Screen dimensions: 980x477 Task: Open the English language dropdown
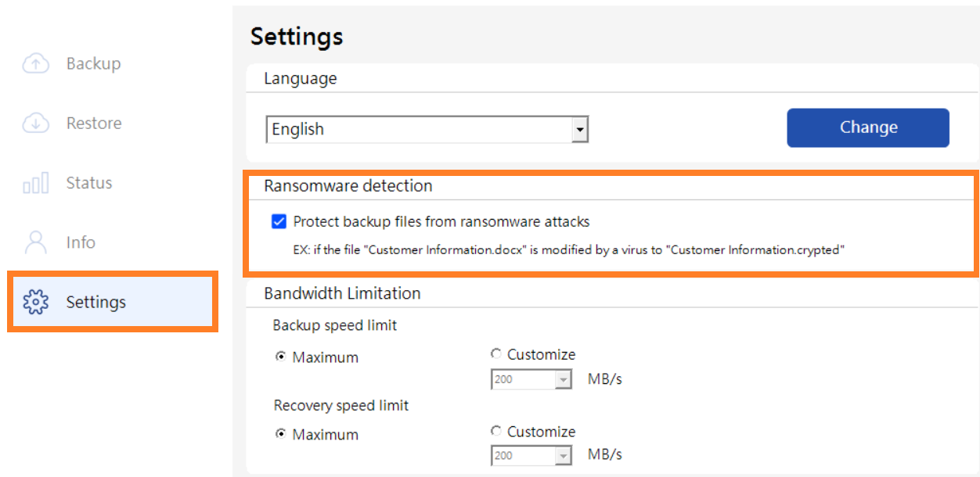click(x=580, y=128)
